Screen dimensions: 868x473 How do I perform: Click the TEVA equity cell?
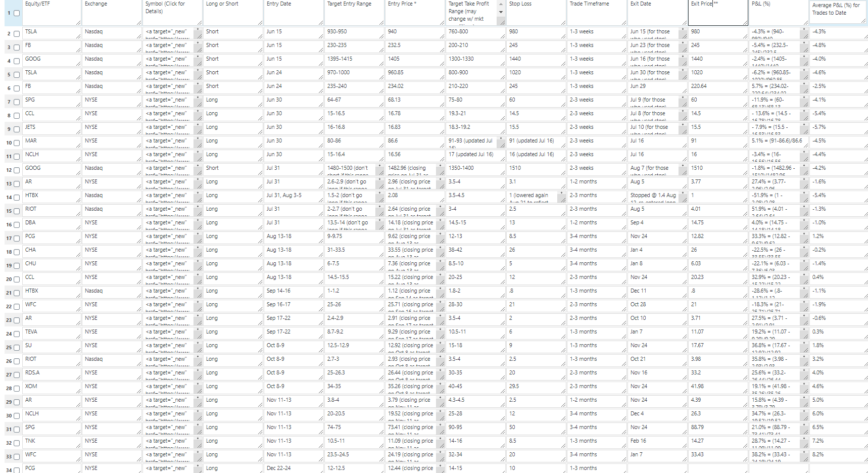point(52,334)
